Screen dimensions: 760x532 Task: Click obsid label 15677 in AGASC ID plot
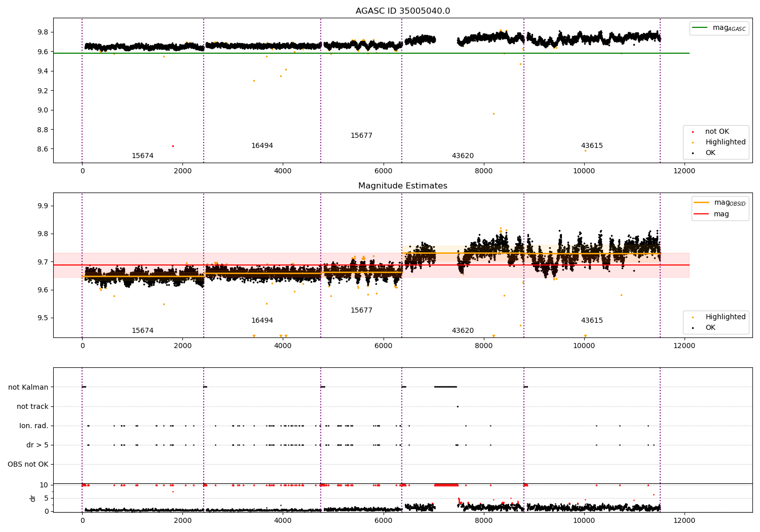click(361, 136)
